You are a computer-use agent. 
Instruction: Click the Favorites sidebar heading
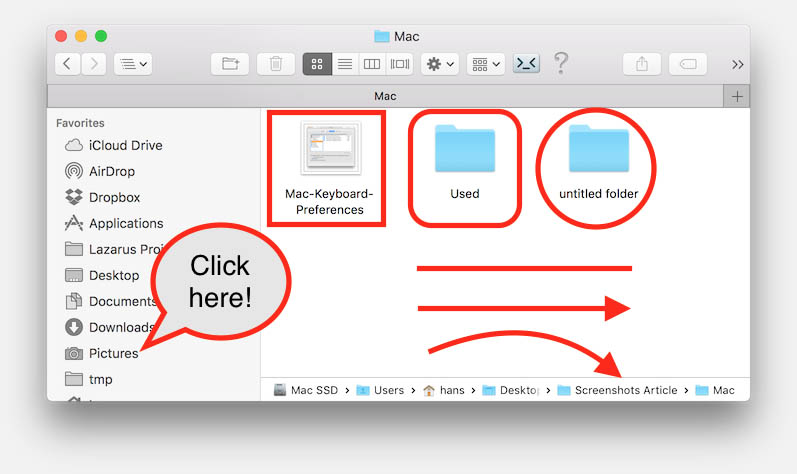click(x=80, y=123)
